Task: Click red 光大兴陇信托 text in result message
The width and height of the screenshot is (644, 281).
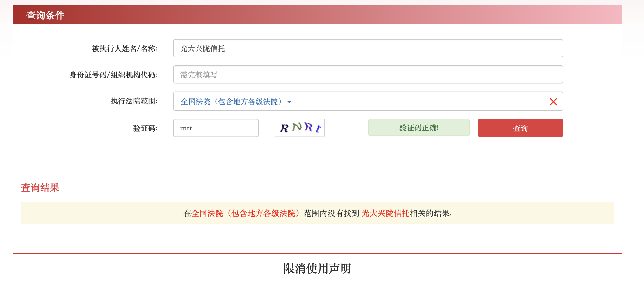Action: point(385,213)
